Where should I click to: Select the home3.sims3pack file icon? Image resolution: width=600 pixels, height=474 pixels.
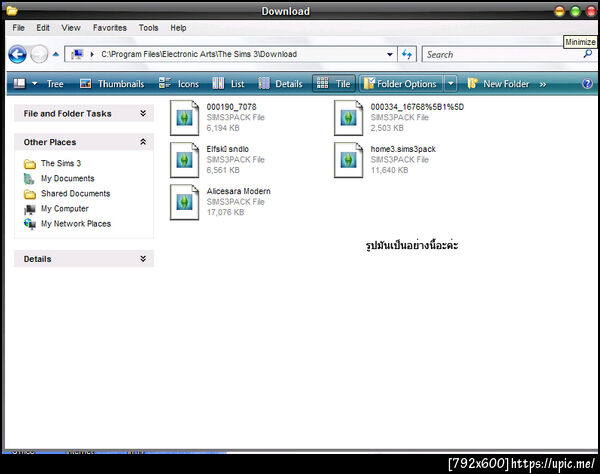click(348, 160)
